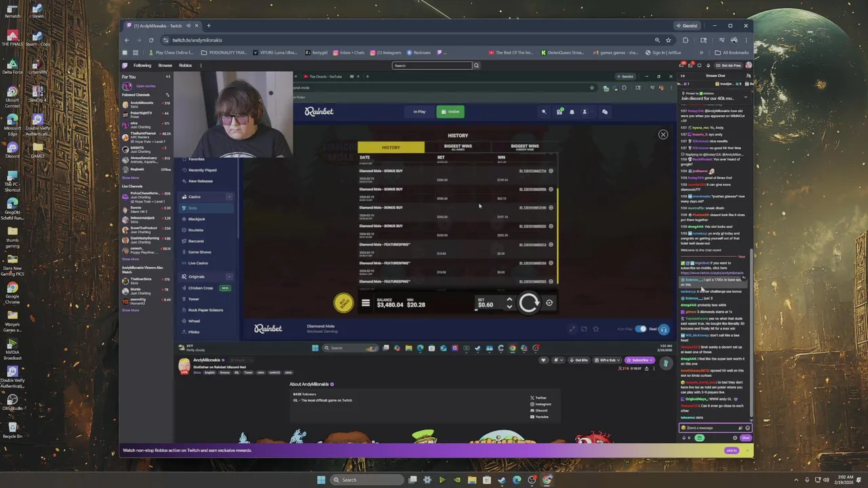Click the Rainbet search magnifier icon

tap(544, 112)
